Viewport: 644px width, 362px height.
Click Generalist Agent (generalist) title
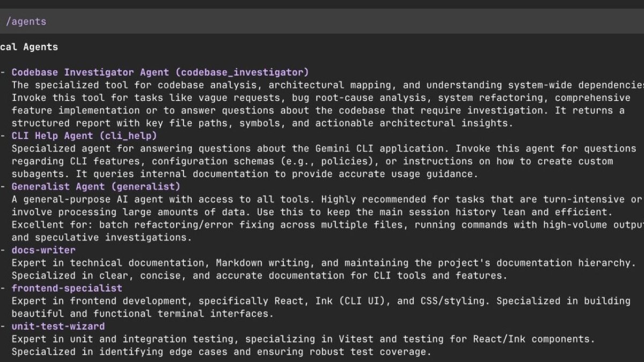coord(96,186)
